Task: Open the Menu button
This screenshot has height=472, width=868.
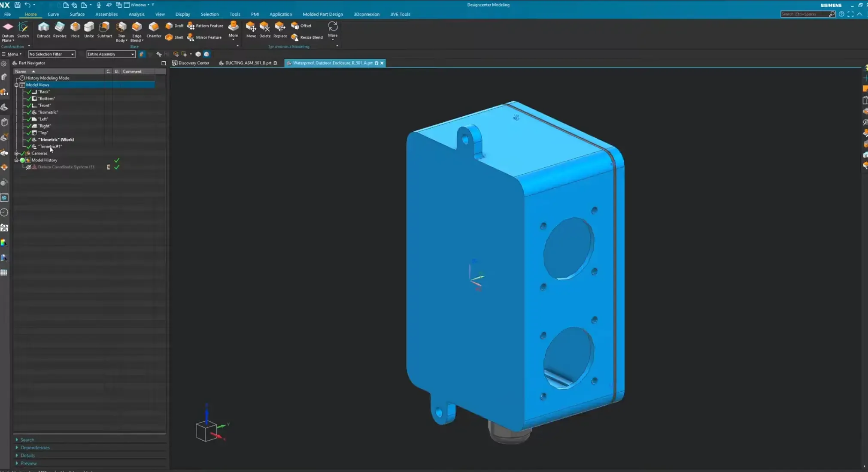Action: [x=12, y=54]
